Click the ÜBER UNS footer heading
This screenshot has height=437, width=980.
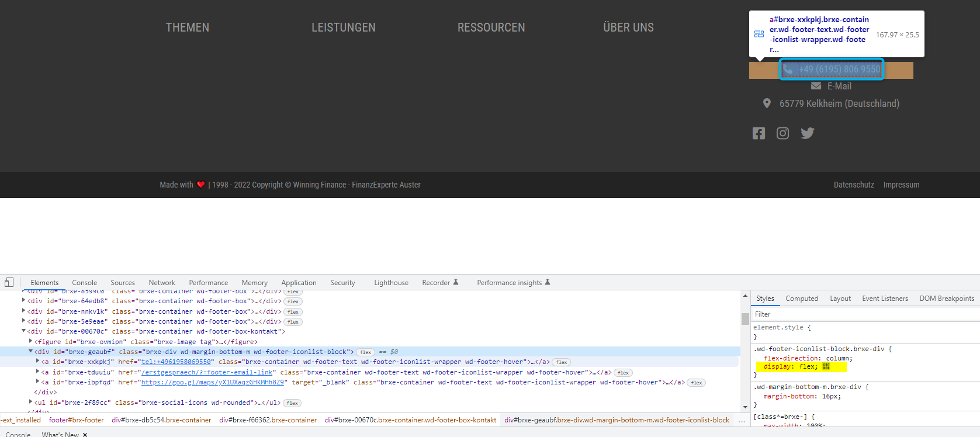tap(629, 27)
